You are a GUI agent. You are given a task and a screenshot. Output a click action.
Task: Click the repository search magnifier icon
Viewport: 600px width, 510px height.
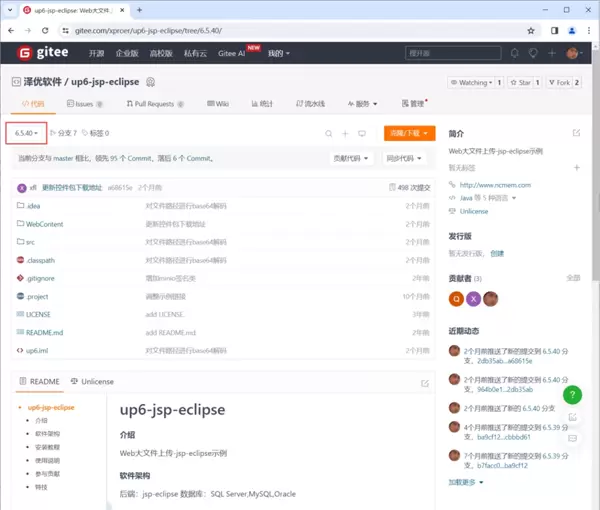(328, 133)
